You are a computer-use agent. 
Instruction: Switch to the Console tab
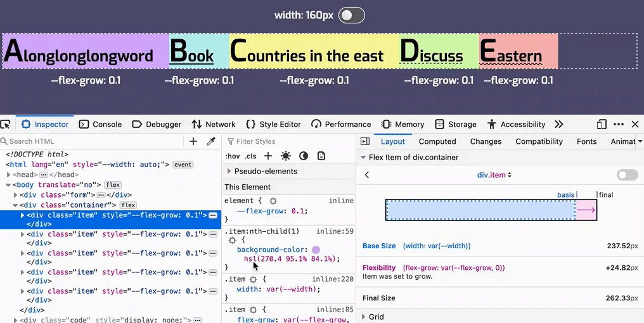click(x=100, y=124)
